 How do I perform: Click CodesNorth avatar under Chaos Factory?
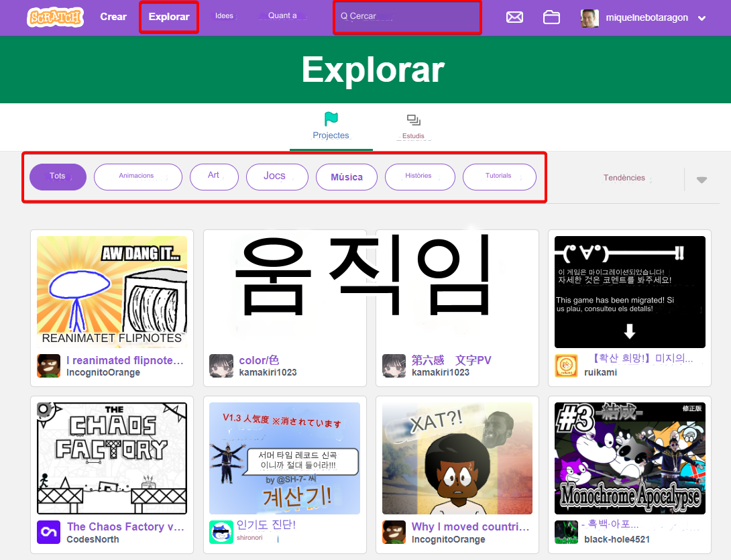coord(48,533)
